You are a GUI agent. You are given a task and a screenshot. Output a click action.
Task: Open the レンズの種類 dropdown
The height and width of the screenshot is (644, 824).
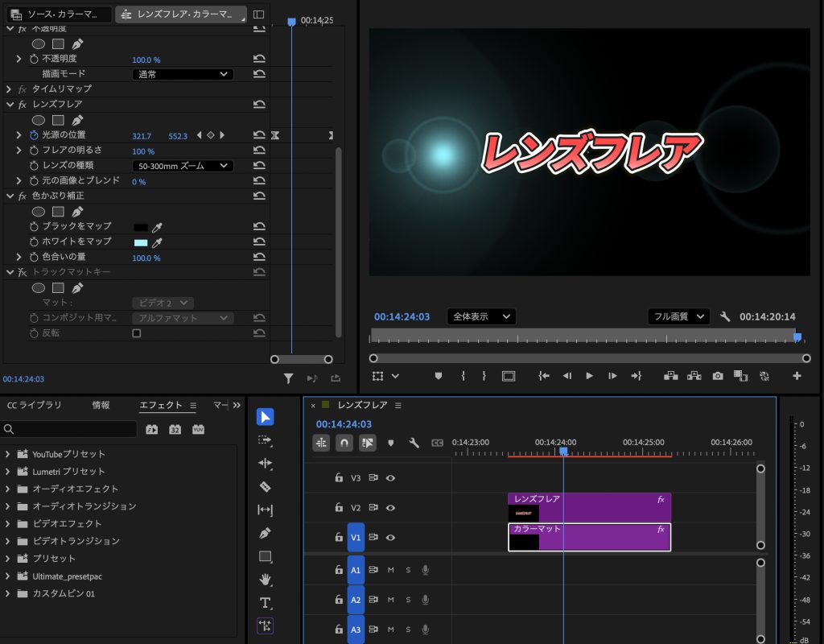(x=183, y=166)
